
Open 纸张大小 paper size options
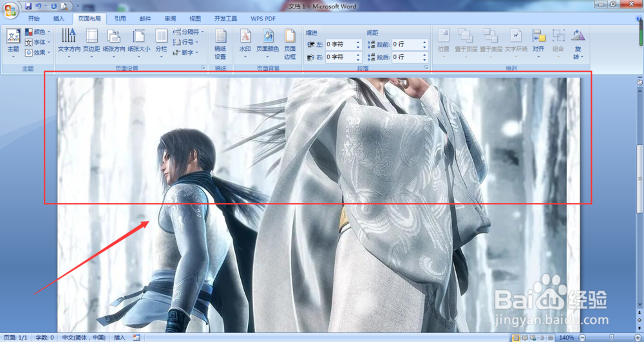pos(139,43)
